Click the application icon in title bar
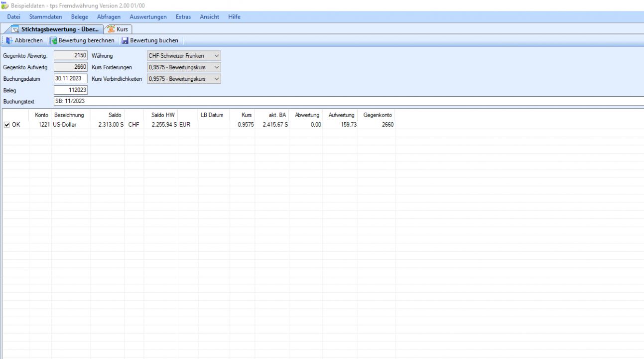The image size is (644, 359). [4, 5]
